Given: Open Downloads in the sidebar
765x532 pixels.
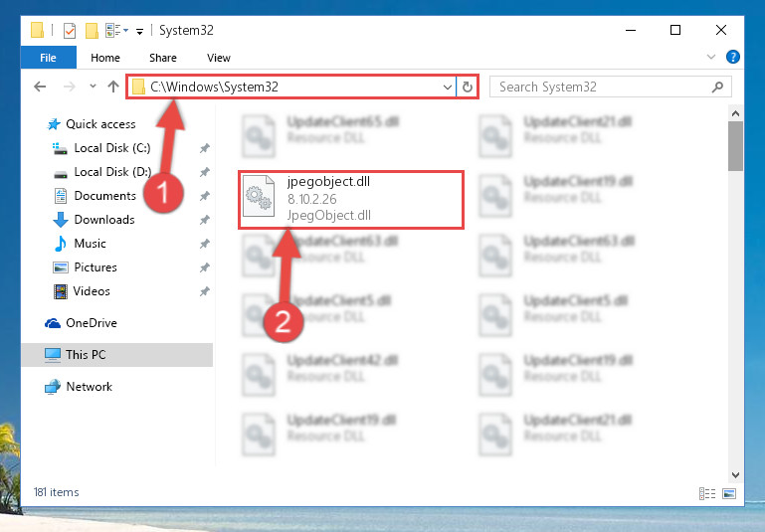Looking at the screenshot, I should click(x=94, y=220).
